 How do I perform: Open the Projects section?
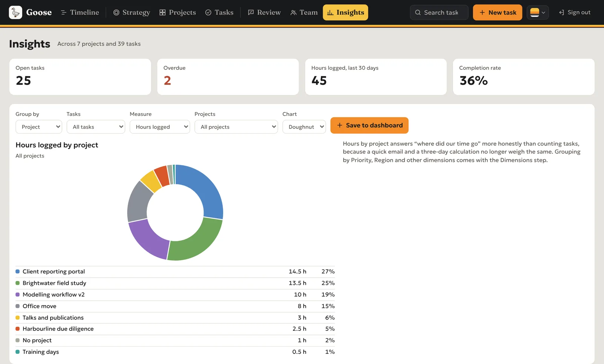(x=177, y=12)
